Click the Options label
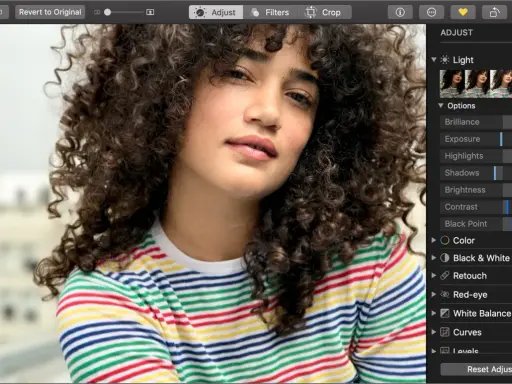512x384 pixels. (461, 106)
